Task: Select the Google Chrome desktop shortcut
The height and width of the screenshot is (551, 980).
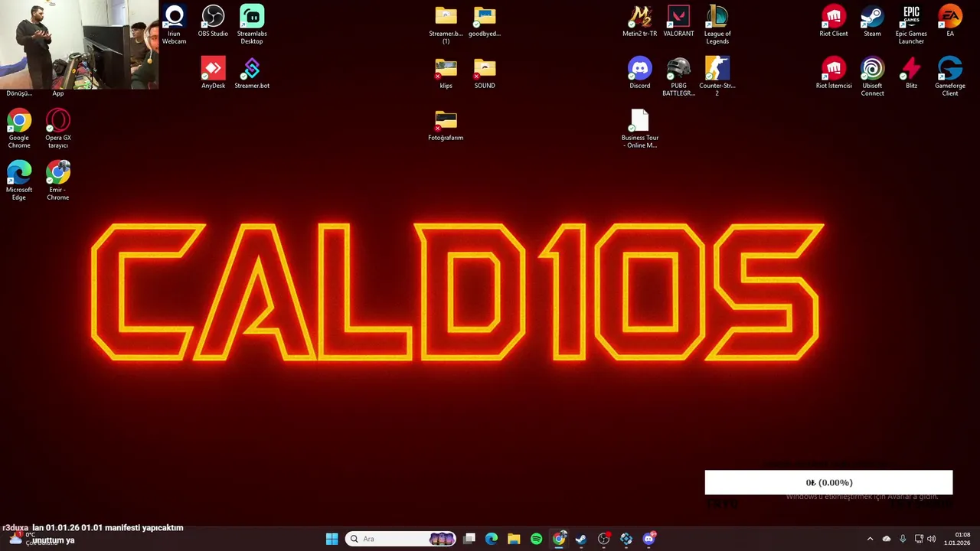Action: tap(19, 129)
